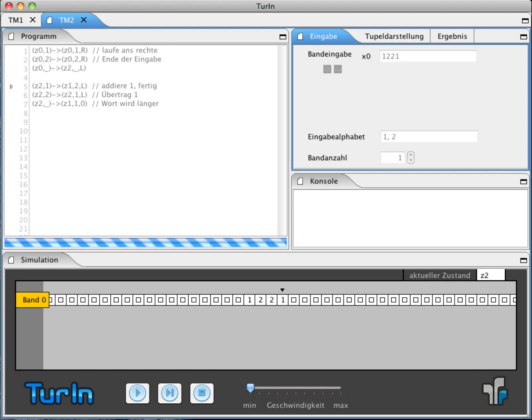Screen dimensions: 532x420
Task: Click the Geschwindigkeit speed slider handle
Action: click(x=250, y=388)
